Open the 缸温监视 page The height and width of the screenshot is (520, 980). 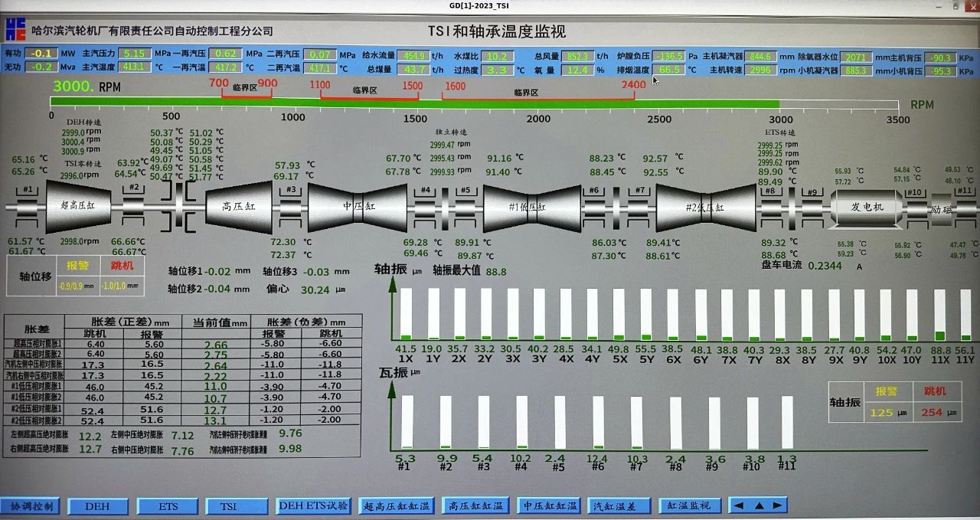[689, 505]
